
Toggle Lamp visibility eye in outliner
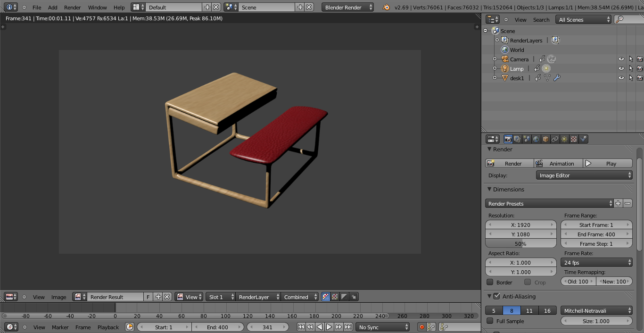point(621,68)
